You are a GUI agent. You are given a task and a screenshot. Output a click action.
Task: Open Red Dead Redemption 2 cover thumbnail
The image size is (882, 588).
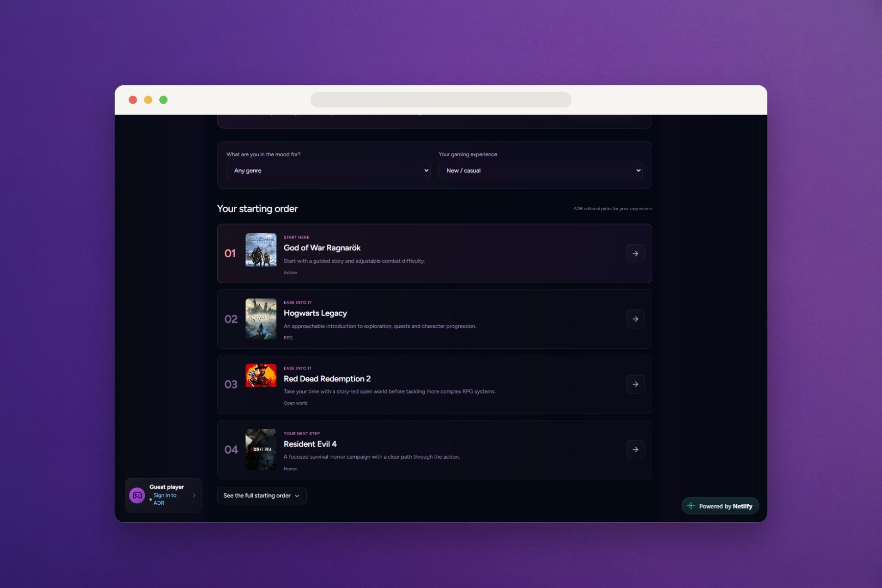coord(261,375)
